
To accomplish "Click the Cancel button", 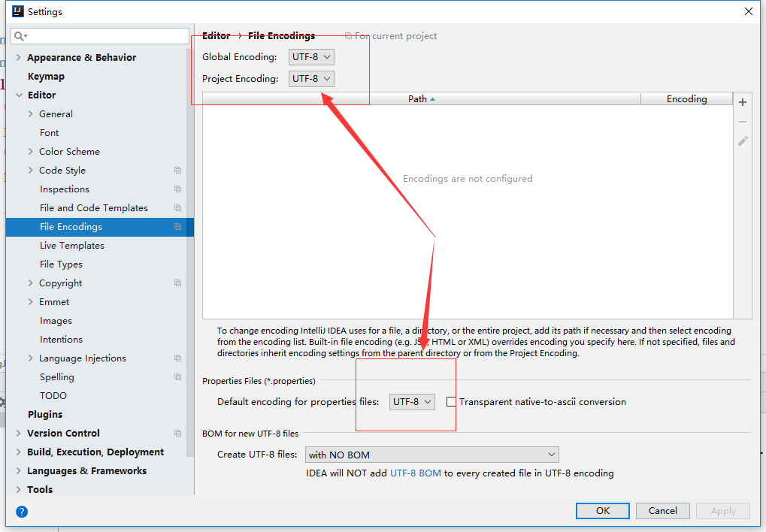I will point(663,510).
